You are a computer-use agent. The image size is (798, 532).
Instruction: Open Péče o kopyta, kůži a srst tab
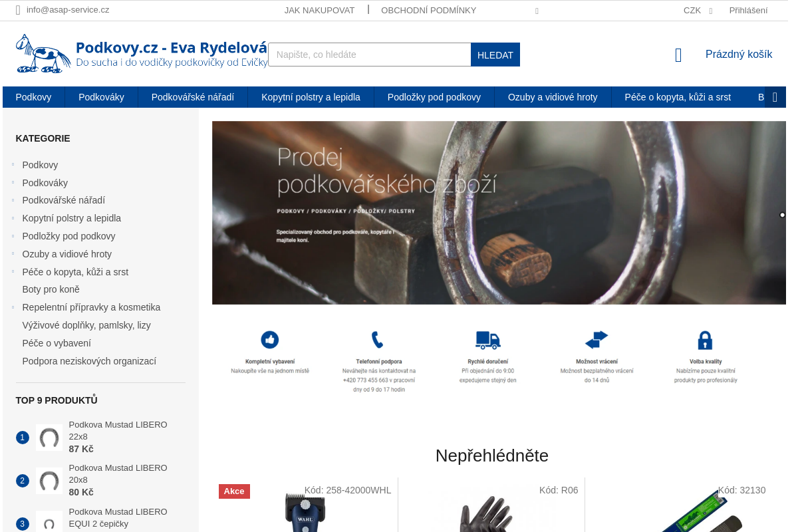(678, 97)
